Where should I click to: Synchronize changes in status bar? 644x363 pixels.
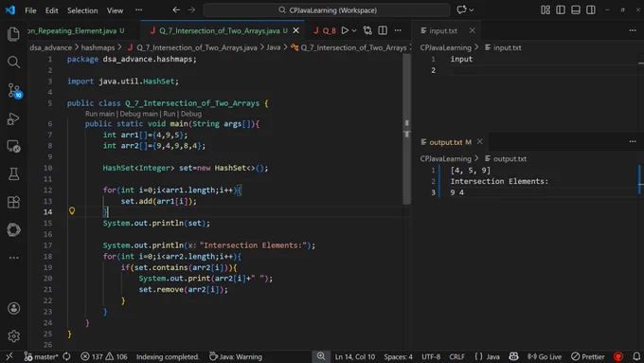coord(66,356)
